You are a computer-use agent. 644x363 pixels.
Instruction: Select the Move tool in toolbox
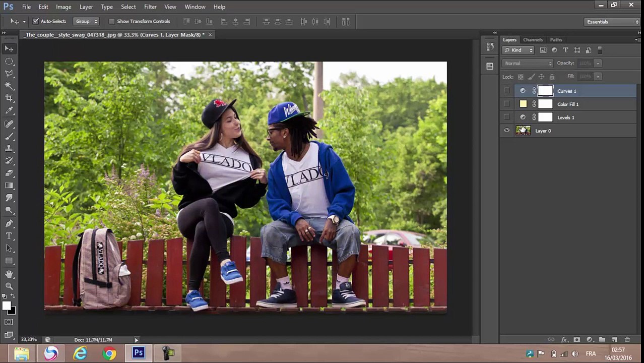(x=9, y=49)
